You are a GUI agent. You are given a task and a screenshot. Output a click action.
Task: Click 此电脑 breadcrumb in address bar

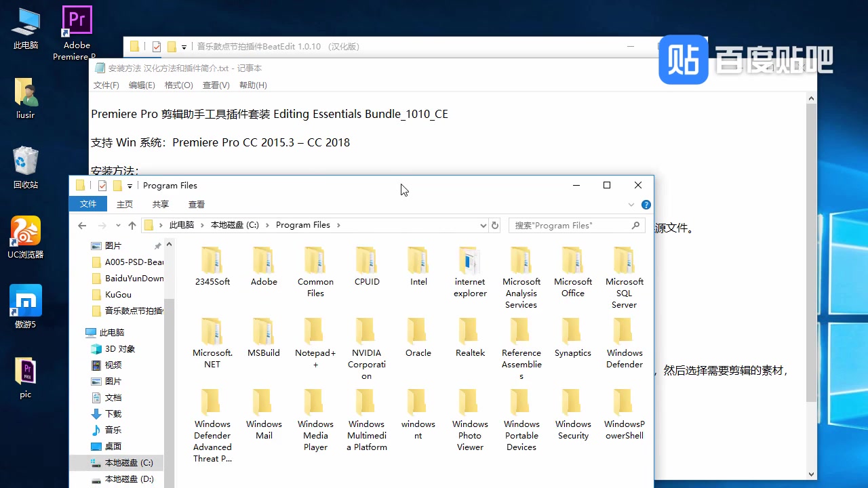182,225
